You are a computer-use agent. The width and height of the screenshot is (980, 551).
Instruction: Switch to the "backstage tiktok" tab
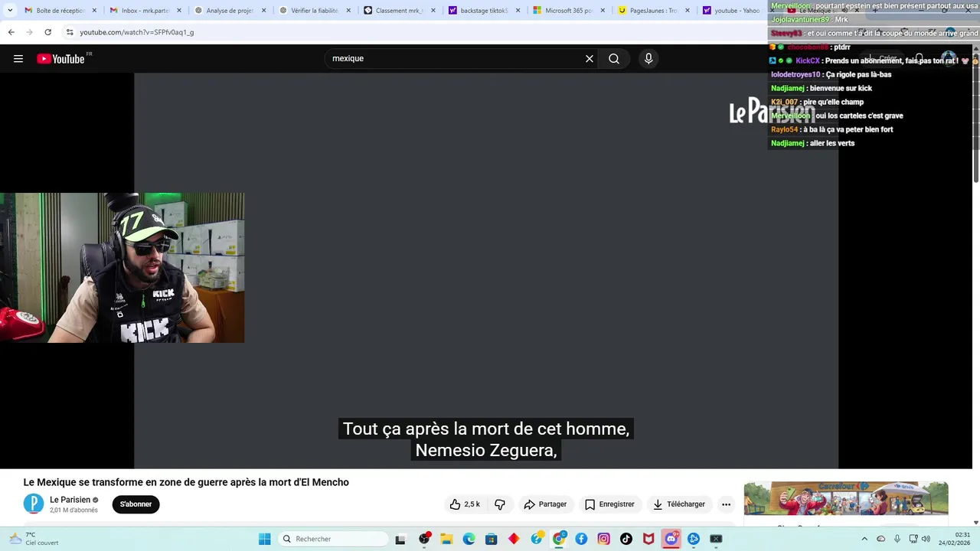point(483,11)
